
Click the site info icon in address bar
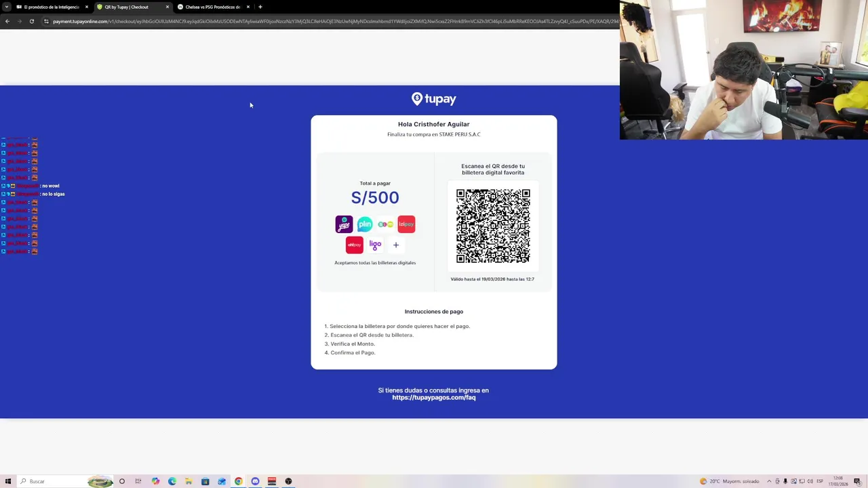(46, 21)
